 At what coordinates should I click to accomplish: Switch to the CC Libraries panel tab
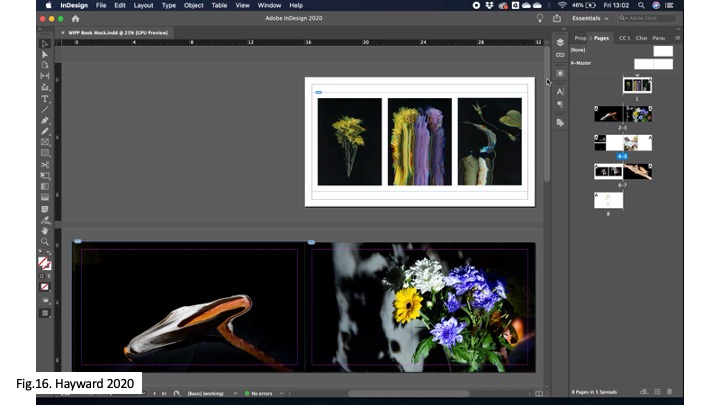point(624,38)
